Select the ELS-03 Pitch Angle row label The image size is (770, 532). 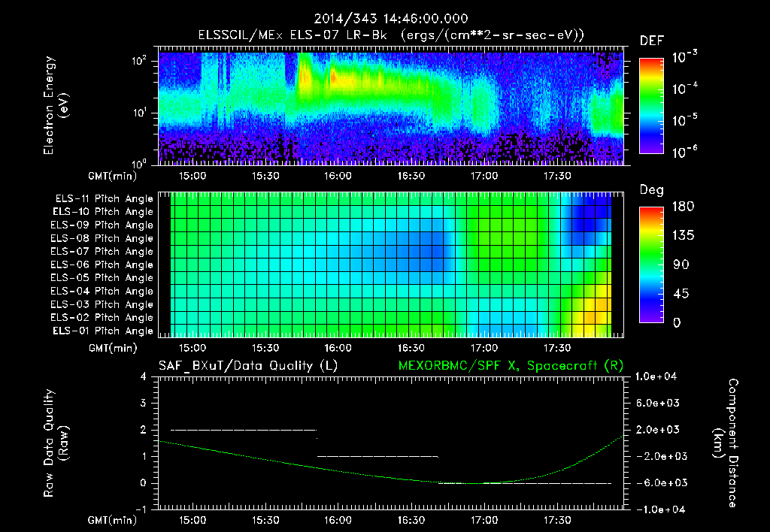102,305
